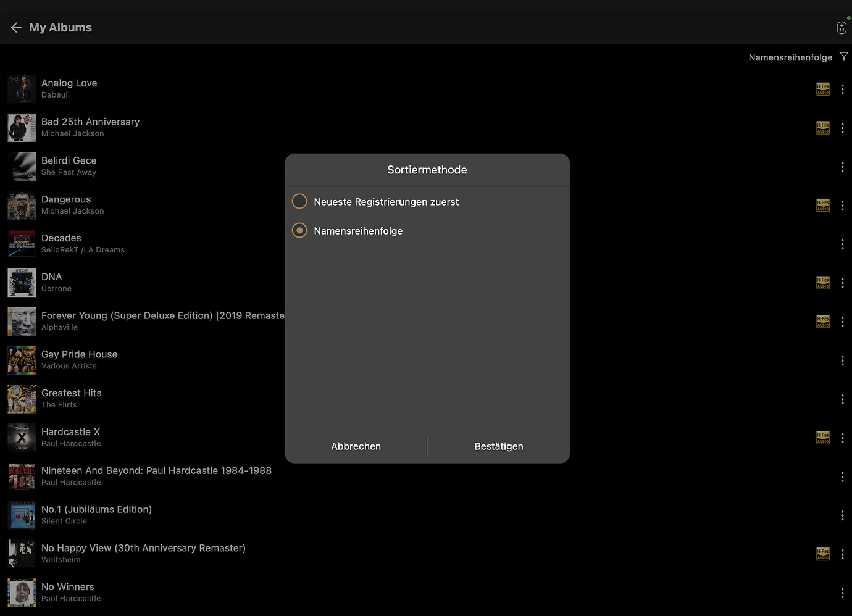The height and width of the screenshot is (616, 852).
Task: Open the three-dot menu for No.1 (Jubiläums Edition)
Action: [842, 515]
